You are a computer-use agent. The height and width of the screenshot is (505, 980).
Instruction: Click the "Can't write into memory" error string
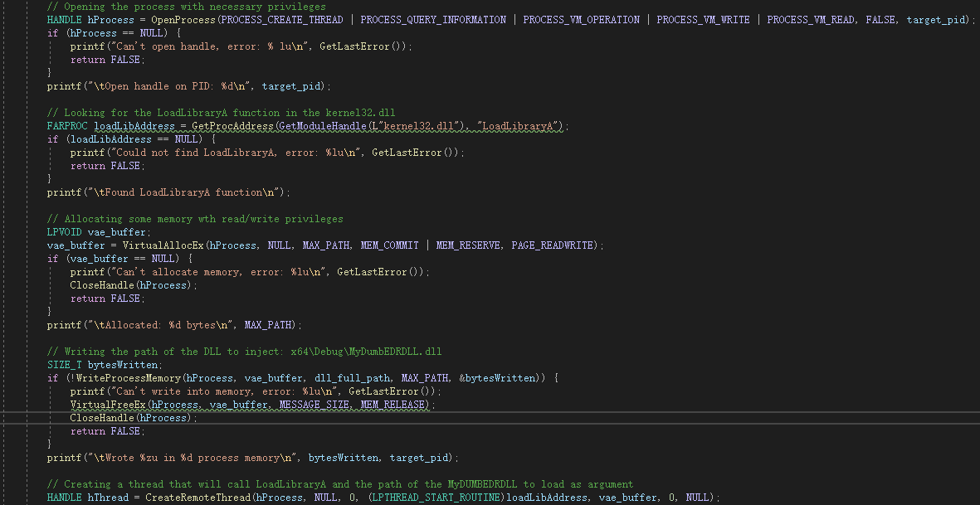[x=224, y=391]
